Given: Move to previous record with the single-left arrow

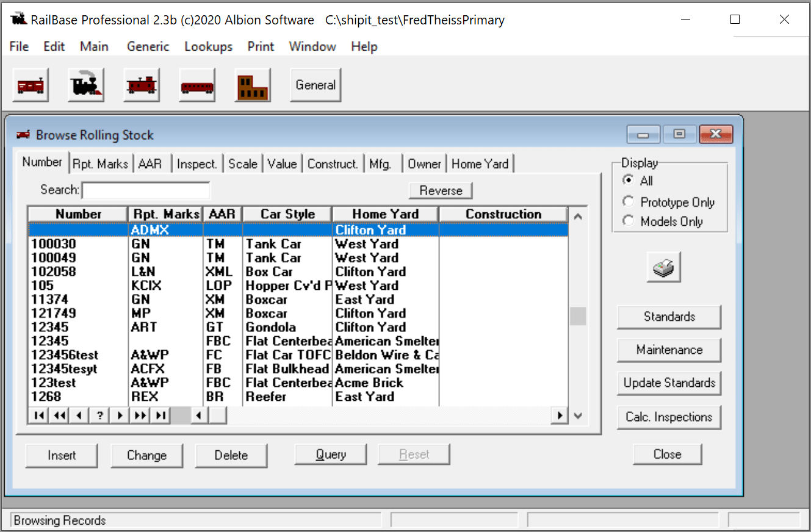Looking at the screenshot, I should click(x=79, y=415).
